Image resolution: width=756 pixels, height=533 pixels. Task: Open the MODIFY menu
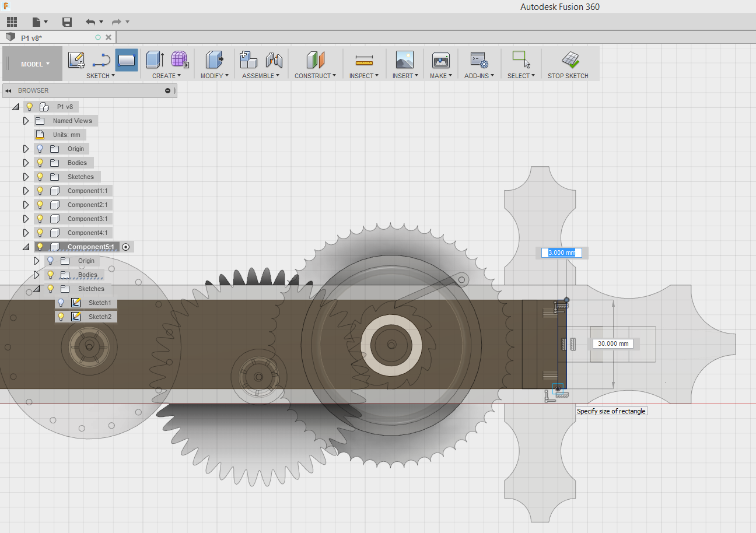(215, 76)
